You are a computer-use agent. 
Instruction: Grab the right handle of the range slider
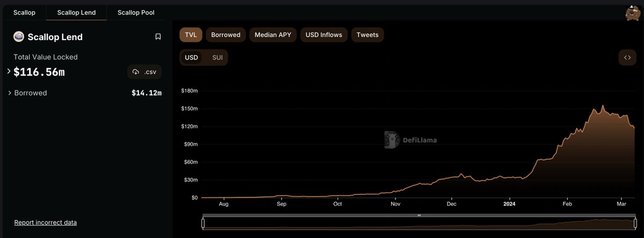(635, 224)
